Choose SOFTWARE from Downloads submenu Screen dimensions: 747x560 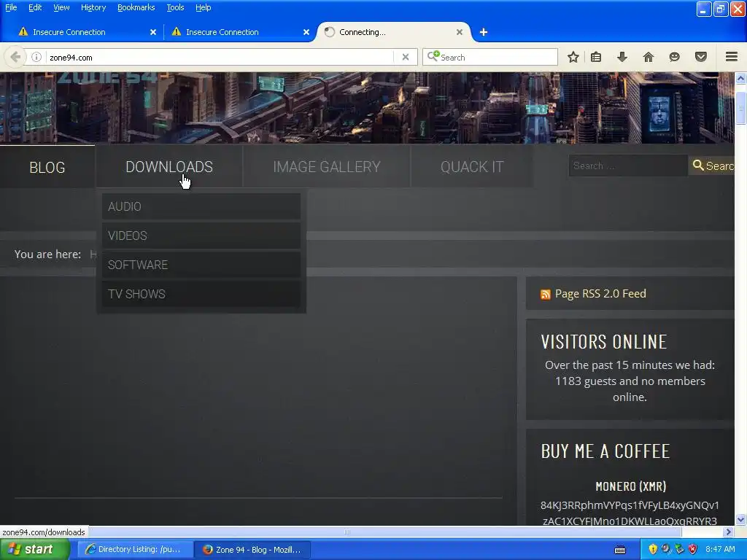[x=201, y=265]
